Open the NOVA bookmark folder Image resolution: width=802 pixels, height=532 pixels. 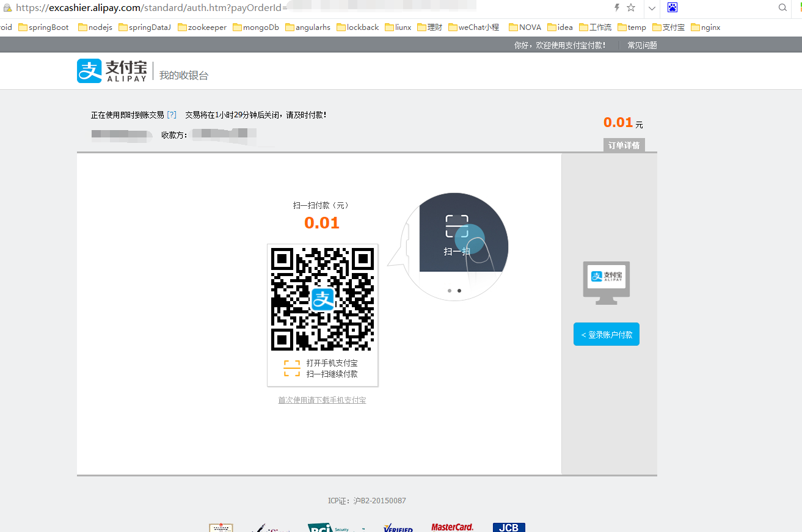point(525,27)
